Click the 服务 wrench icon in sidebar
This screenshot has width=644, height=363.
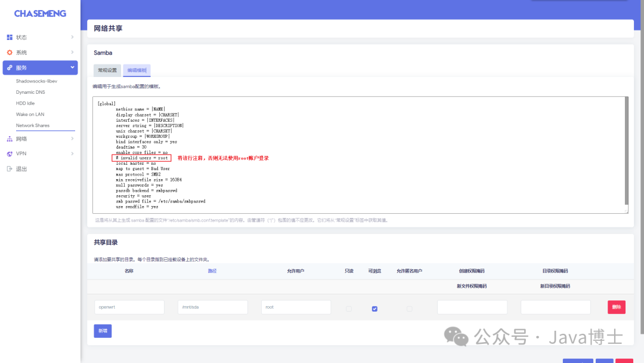10,67
